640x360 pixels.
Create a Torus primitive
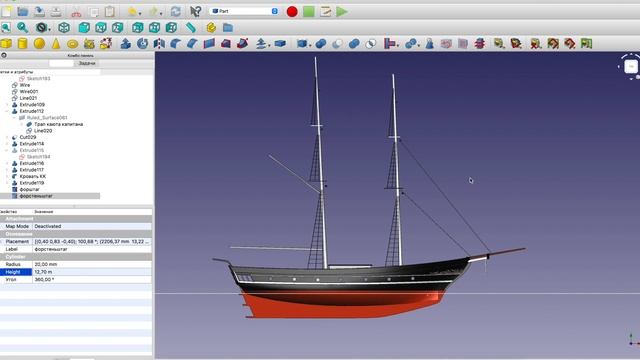(x=73, y=44)
